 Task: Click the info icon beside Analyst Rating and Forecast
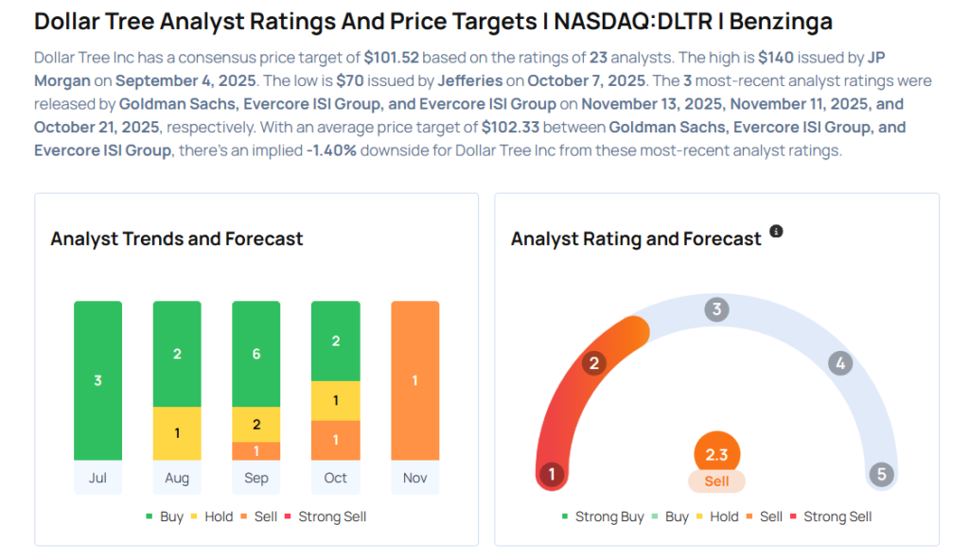click(776, 232)
